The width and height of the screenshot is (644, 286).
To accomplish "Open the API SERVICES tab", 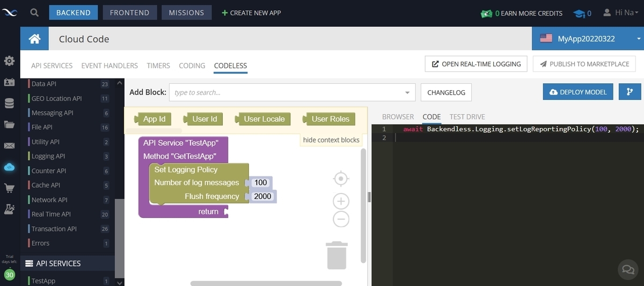I will [x=52, y=65].
